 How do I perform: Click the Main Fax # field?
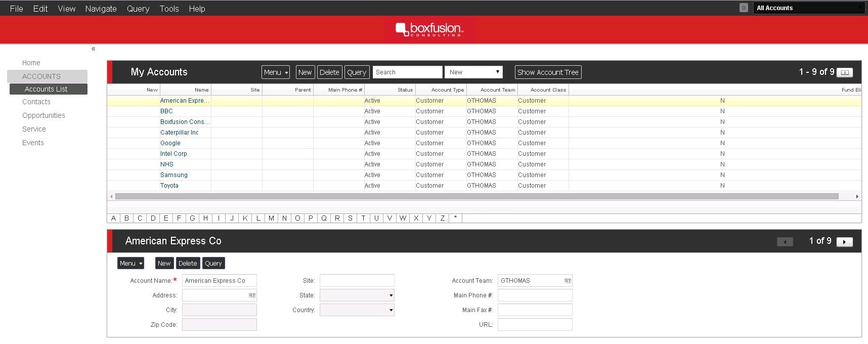(x=535, y=310)
